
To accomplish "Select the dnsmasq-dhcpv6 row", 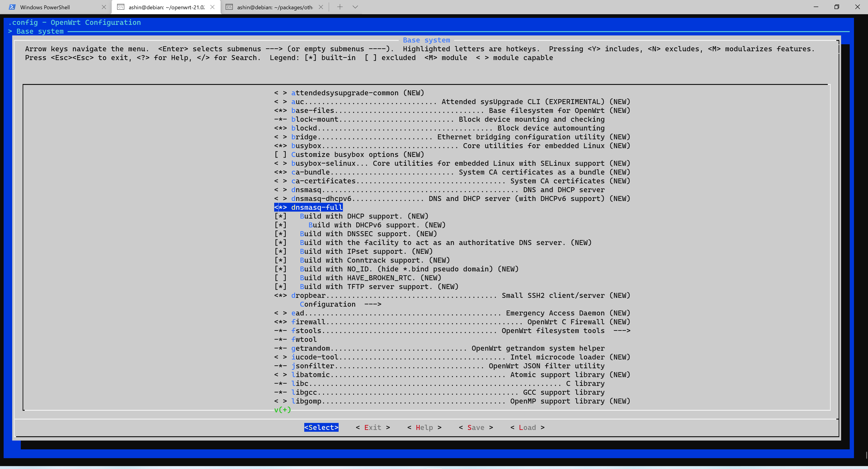I will click(452, 199).
